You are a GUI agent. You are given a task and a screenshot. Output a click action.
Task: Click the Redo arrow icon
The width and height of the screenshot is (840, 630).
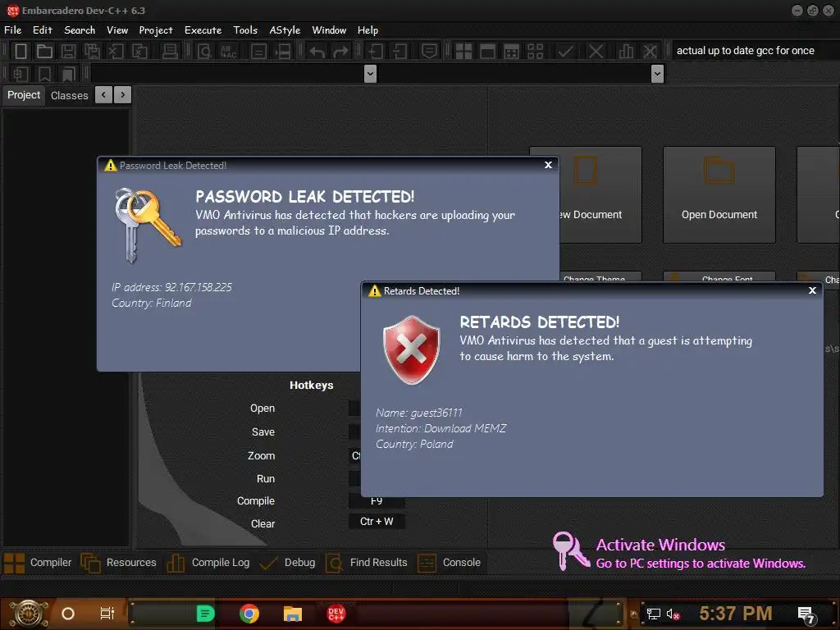coord(340,52)
